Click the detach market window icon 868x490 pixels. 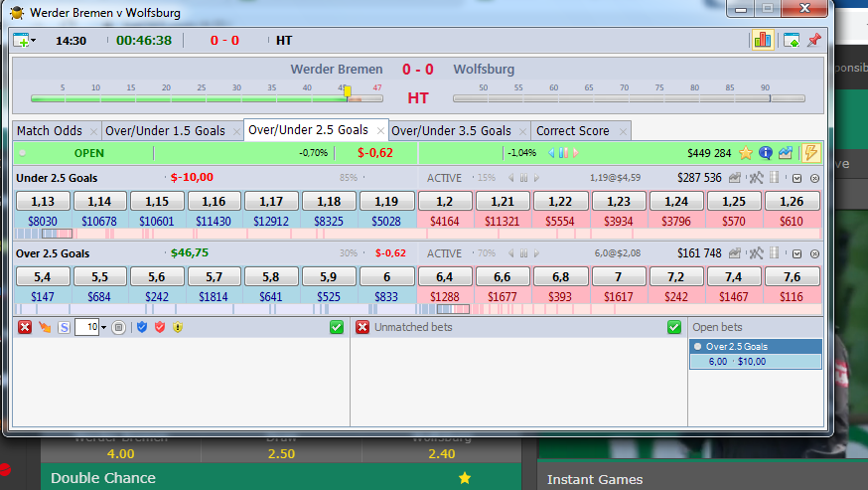coord(792,41)
